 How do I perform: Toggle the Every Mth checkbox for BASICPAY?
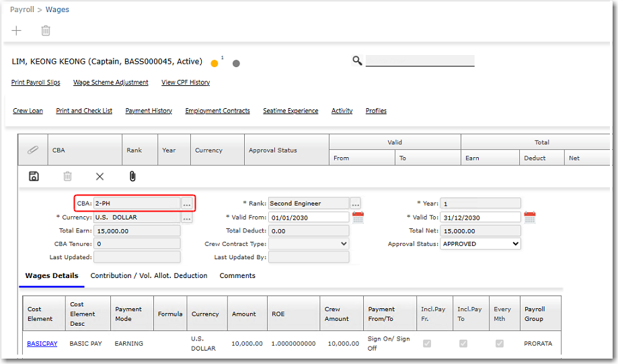click(x=500, y=343)
